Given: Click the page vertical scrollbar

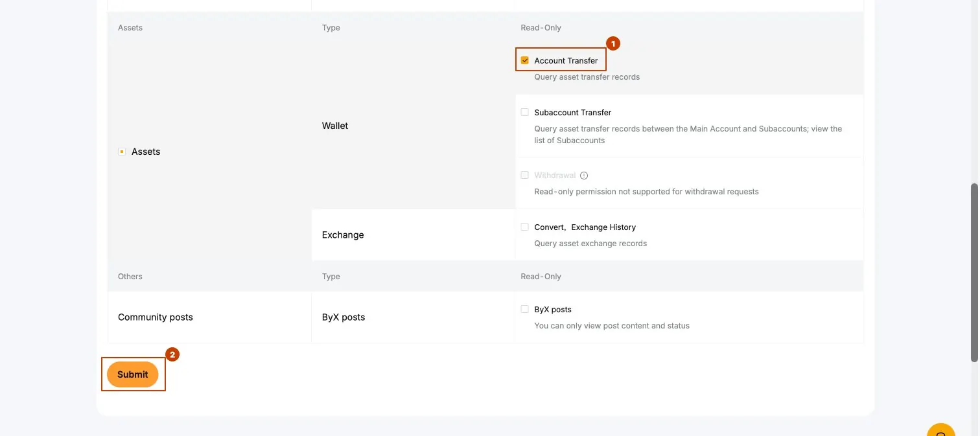Looking at the screenshot, I should click(x=974, y=272).
